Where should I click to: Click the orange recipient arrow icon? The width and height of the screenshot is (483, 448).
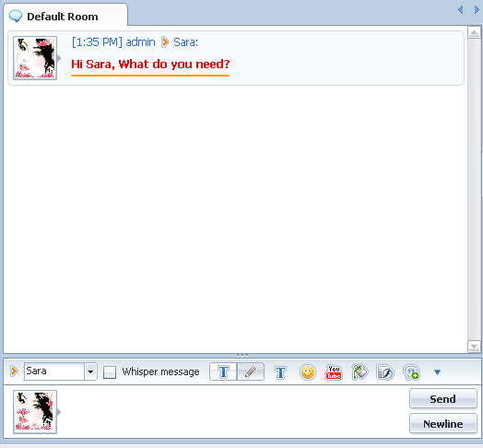tap(14, 371)
